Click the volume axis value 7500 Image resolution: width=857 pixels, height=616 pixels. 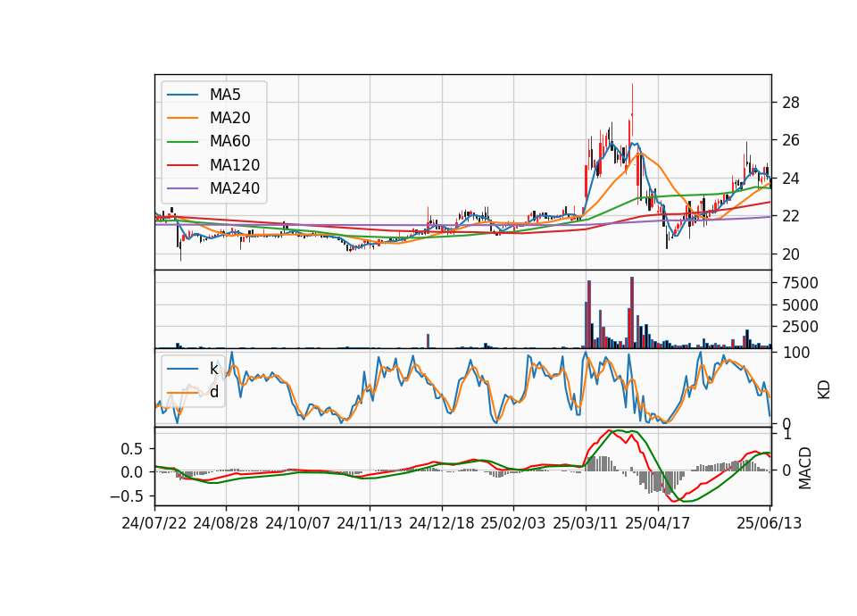[x=800, y=283]
